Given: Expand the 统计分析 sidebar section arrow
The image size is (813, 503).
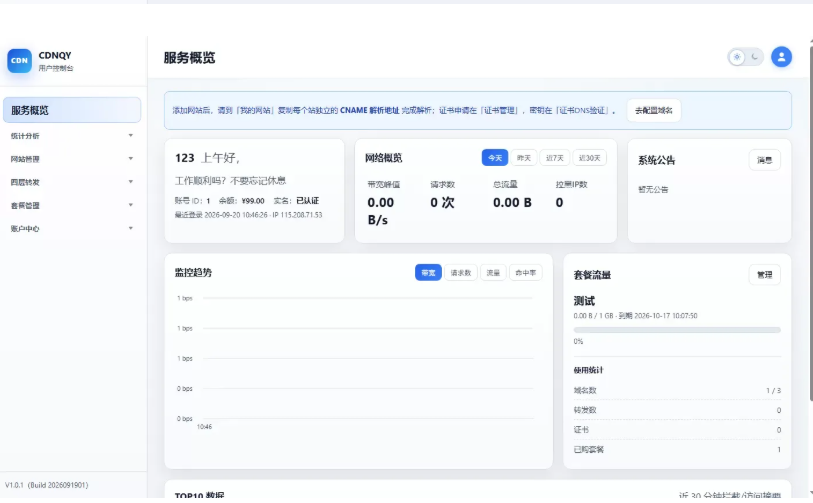Looking at the screenshot, I should (x=131, y=135).
